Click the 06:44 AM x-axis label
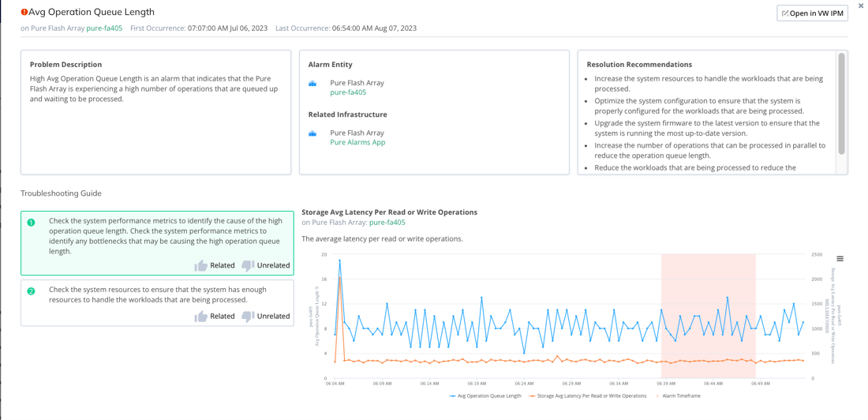Image resolution: width=868 pixels, height=420 pixels. tap(713, 383)
